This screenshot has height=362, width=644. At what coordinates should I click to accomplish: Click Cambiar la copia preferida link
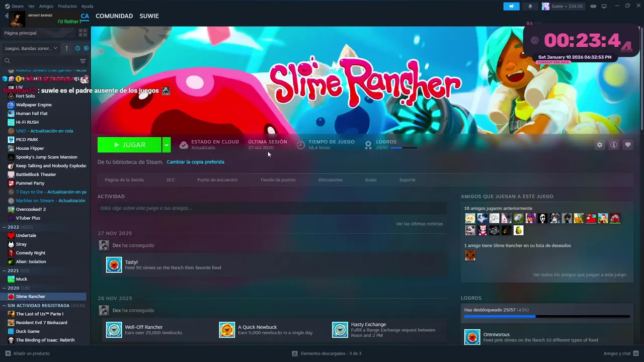pyautogui.click(x=195, y=162)
